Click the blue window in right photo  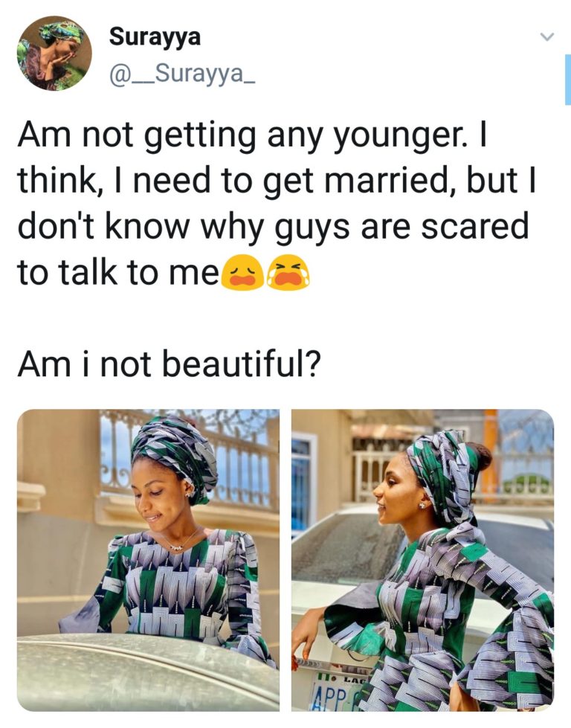coord(301,483)
